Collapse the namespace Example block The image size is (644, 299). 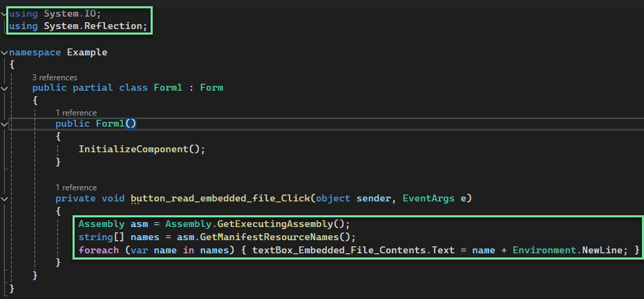tap(4, 53)
